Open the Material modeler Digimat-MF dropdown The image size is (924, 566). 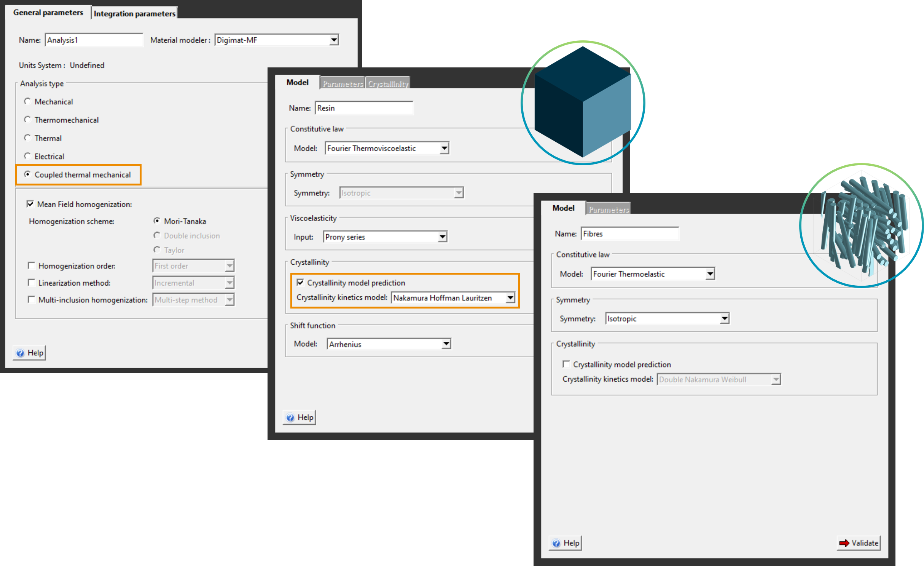[x=277, y=40]
